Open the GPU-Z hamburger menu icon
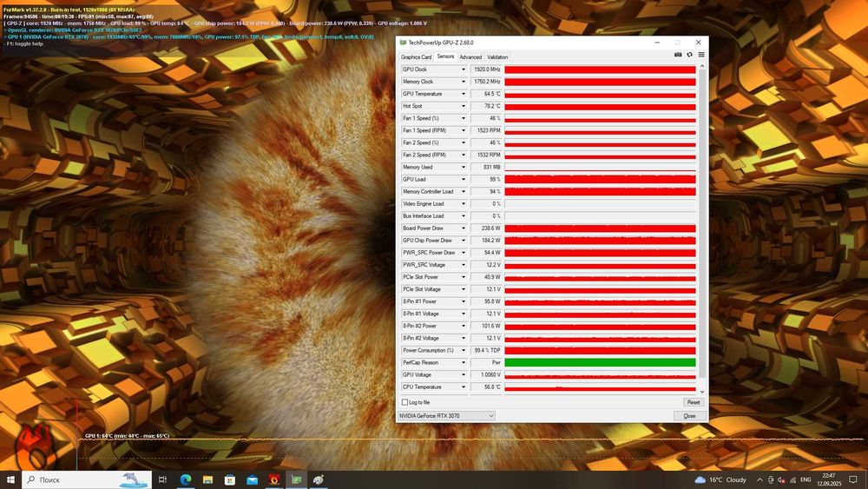The width and height of the screenshot is (868, 489). [700, 55]
